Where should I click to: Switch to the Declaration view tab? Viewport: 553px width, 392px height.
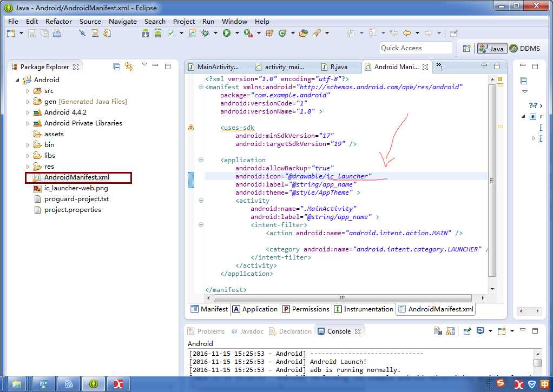291,331
